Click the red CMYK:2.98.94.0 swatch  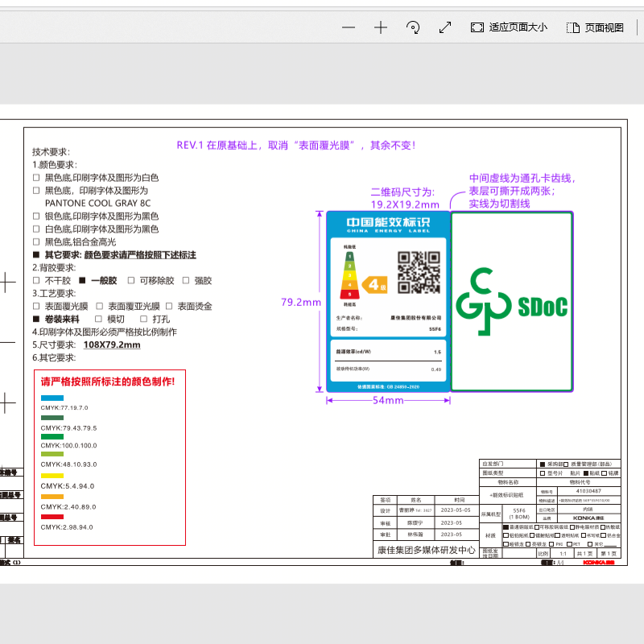point(52,517)
